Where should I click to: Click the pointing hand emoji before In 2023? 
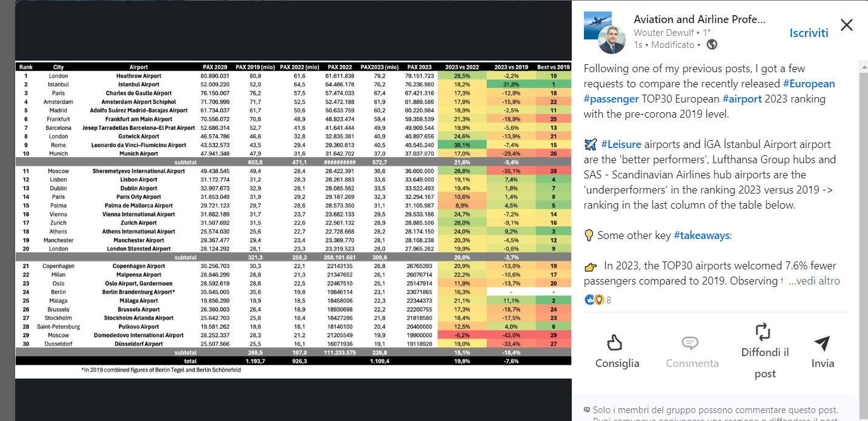tap(590, 266)
